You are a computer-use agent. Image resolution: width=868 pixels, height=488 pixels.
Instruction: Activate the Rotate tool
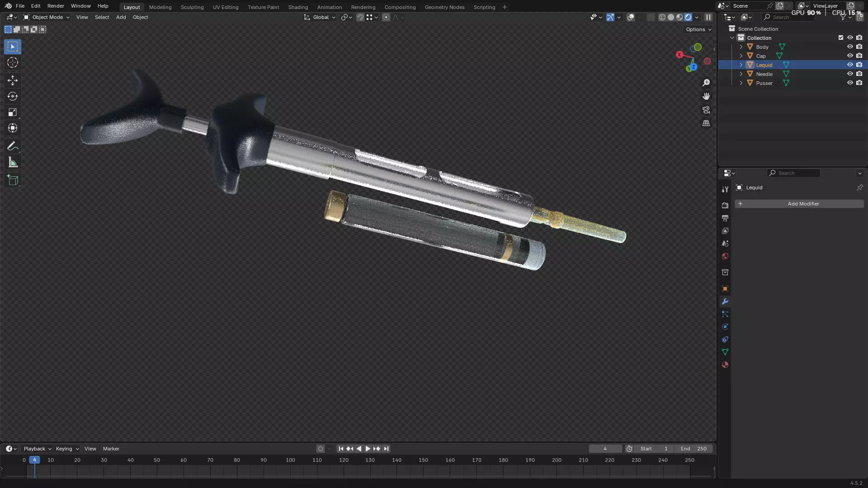point(13,96)
